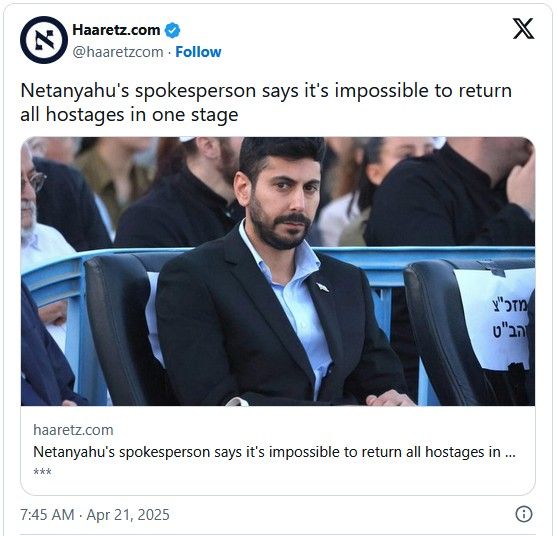Image resolution: width=558 pixels, height=536 pixels.
Task: Follow the Haaretz.com account
Action: coord(198,52)
